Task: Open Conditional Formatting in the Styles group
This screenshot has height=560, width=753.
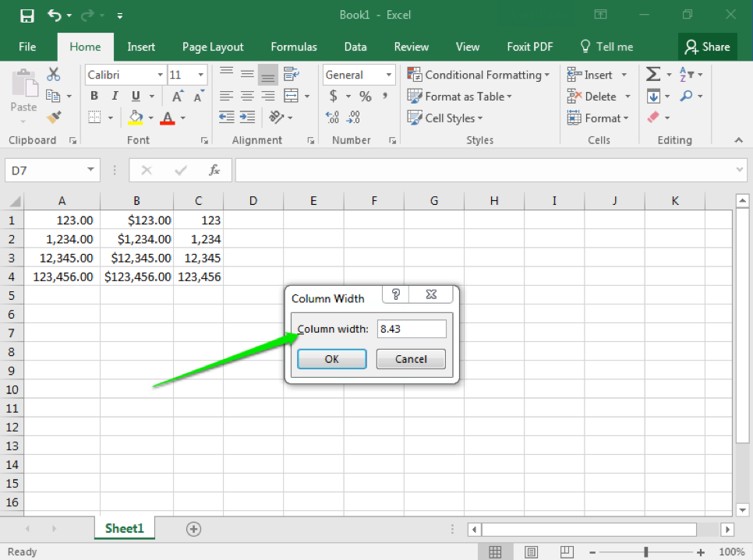Action: (x=479, y=74)
